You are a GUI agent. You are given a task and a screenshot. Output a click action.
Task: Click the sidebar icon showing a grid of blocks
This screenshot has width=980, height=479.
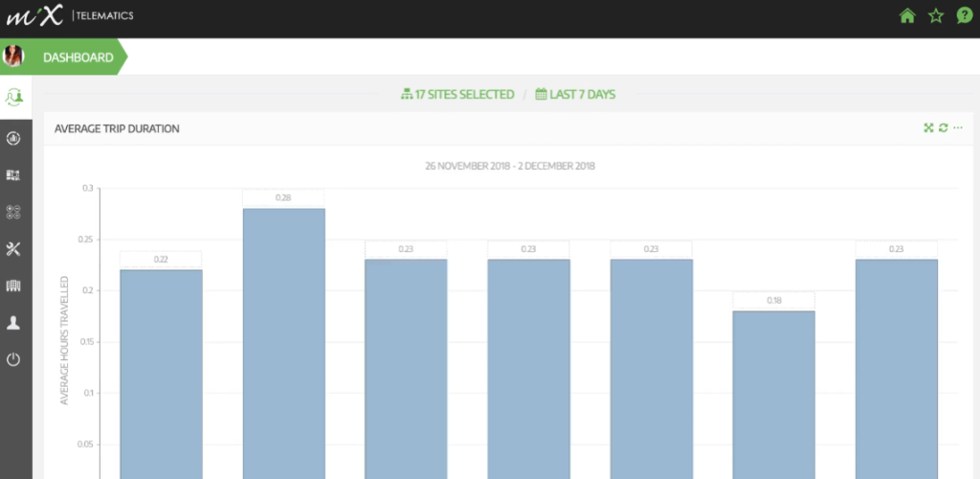(14, 175)
